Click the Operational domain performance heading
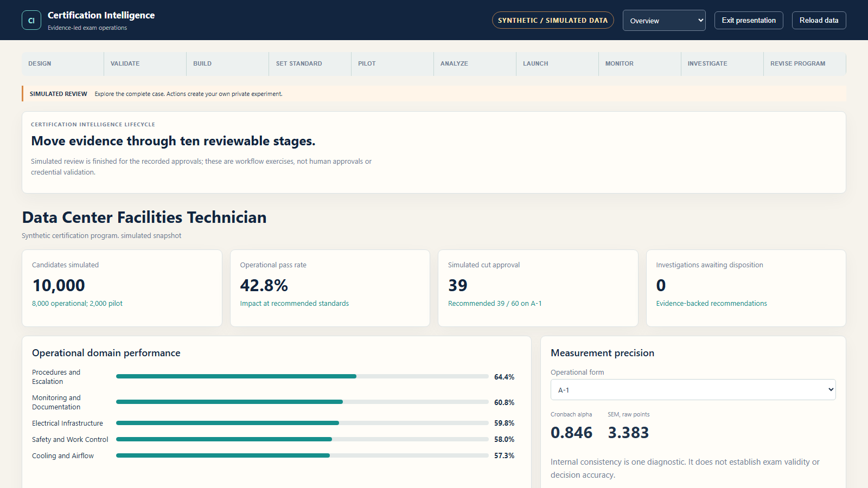The width and height of the screenshot is (868, 488). [x=106, y=353]
